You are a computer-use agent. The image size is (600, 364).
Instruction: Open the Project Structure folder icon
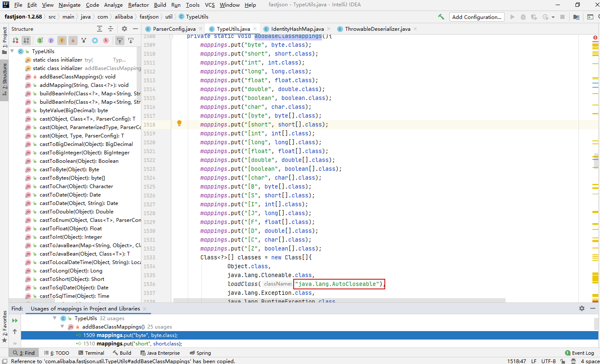point(576,17)
